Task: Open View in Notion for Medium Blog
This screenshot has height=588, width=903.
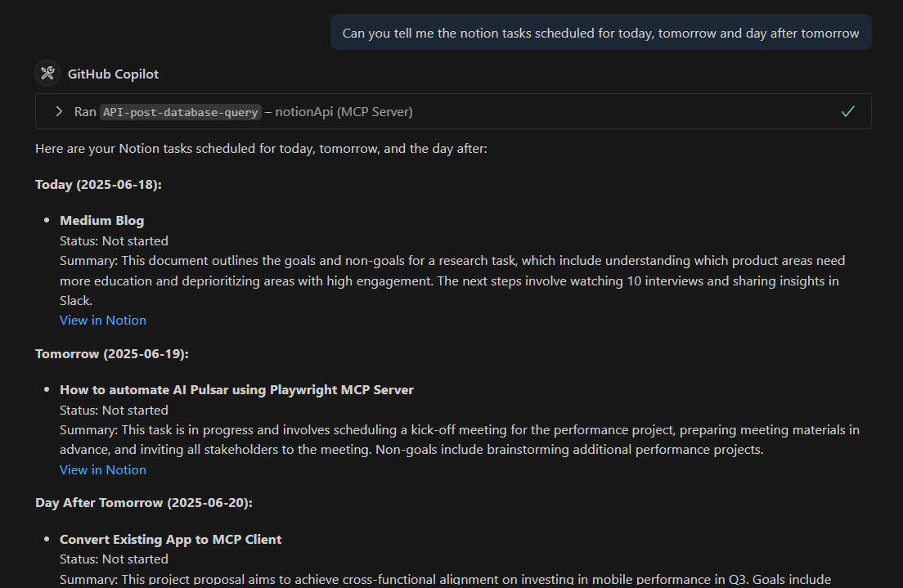Action: coord(102,320)
